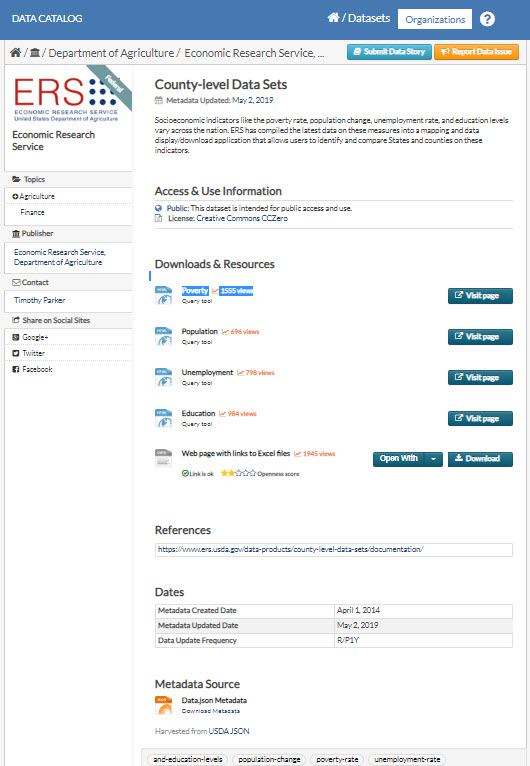Click the Submit Data Story button
Screen dimensions: 530x766
pos(389,52)
